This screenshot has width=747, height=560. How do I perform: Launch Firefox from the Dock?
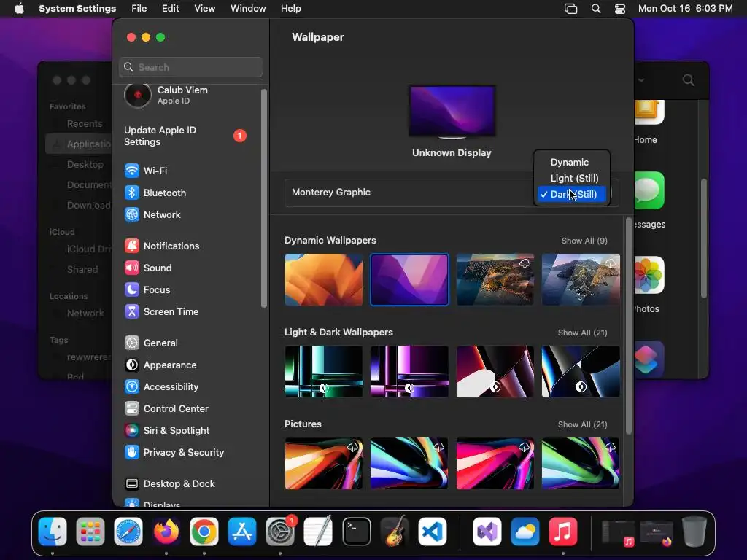click(x=166, y=531)
